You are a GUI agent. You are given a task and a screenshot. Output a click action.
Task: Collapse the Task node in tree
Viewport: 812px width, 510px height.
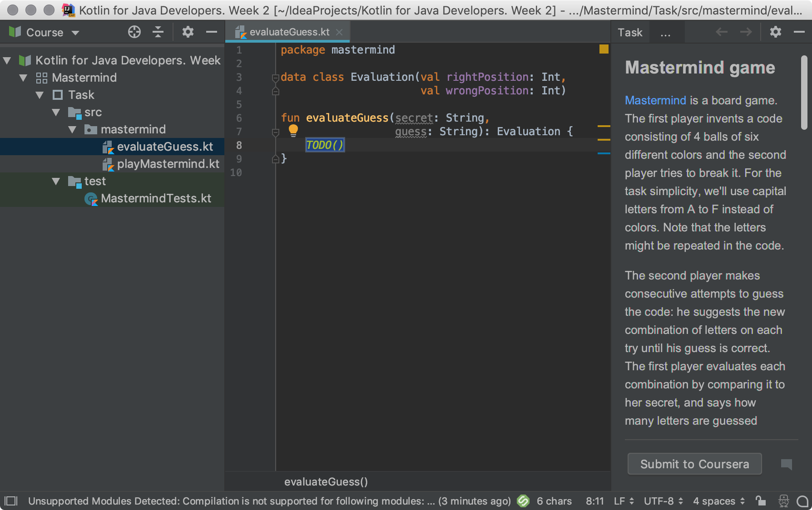click(40, 95)
